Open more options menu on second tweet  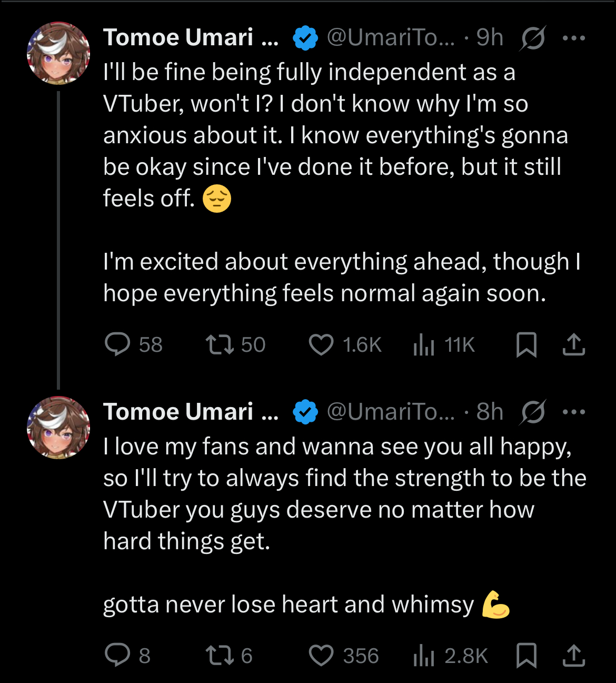click(x=574, y=412)
